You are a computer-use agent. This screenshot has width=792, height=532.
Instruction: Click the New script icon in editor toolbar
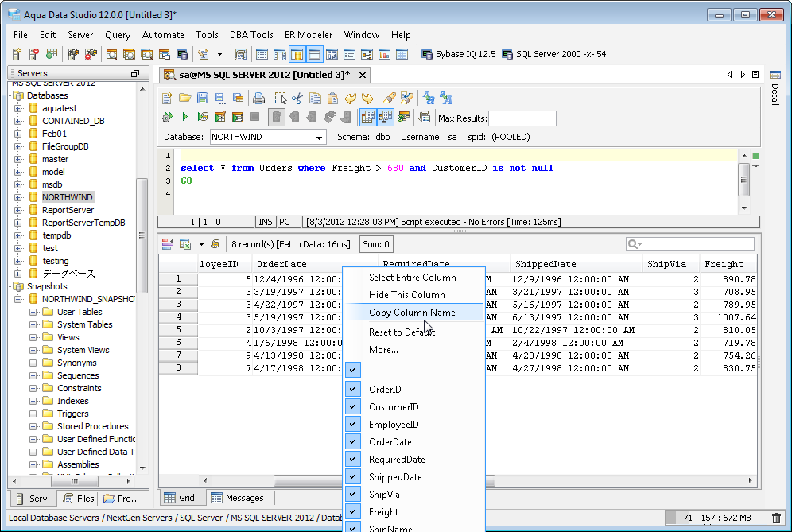click(167, 98)
